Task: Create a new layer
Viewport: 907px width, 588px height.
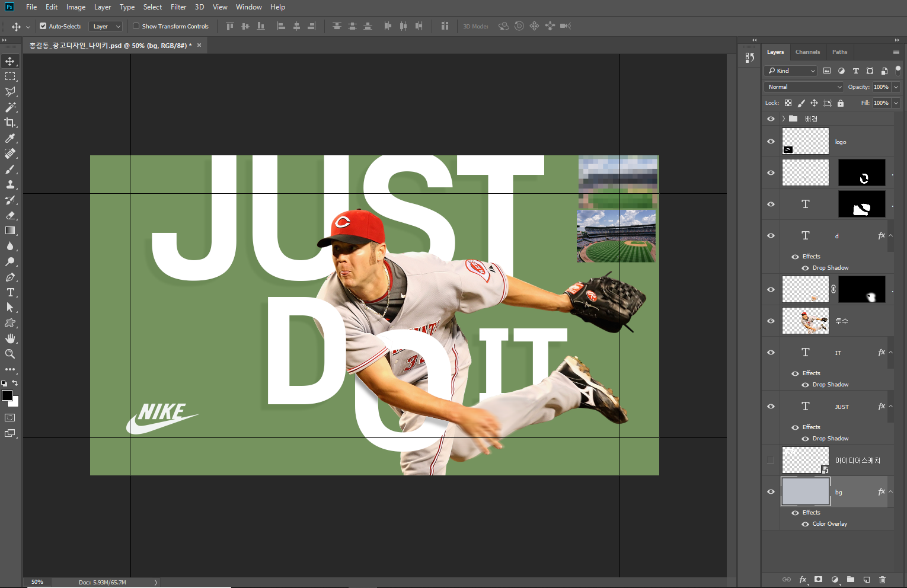Action: coord(867,579)
